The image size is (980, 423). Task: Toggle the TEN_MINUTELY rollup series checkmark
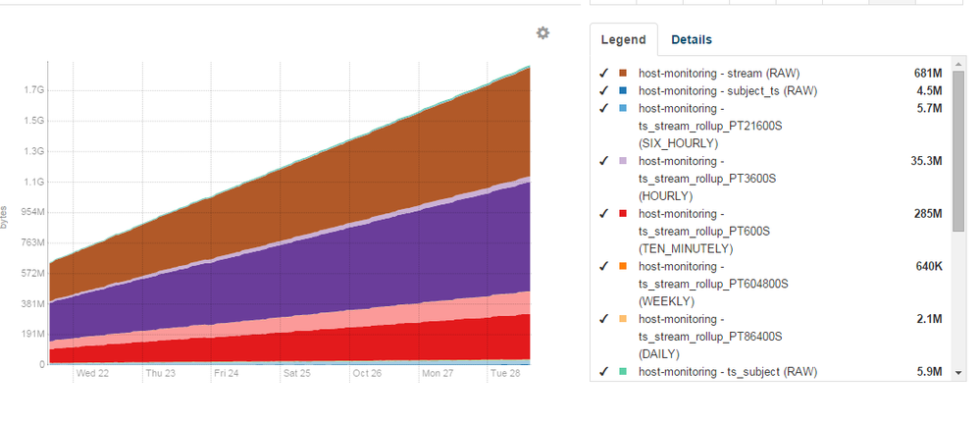(603, 213)
